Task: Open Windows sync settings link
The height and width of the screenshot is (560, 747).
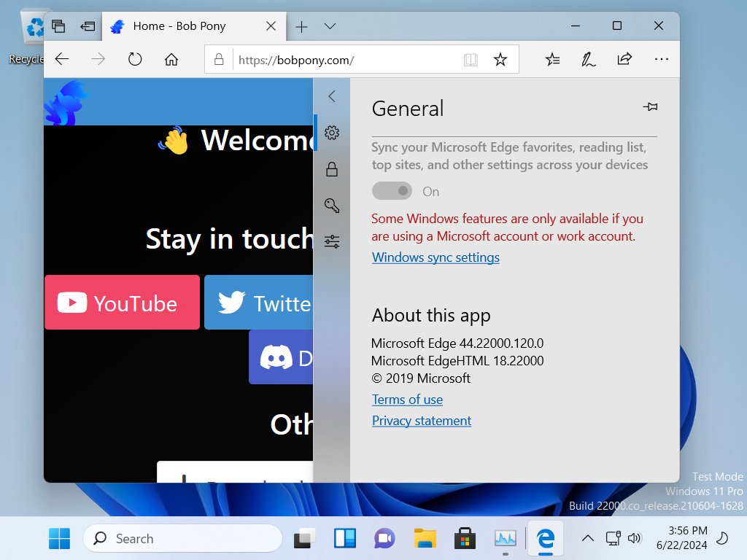Action: point(436,257)
